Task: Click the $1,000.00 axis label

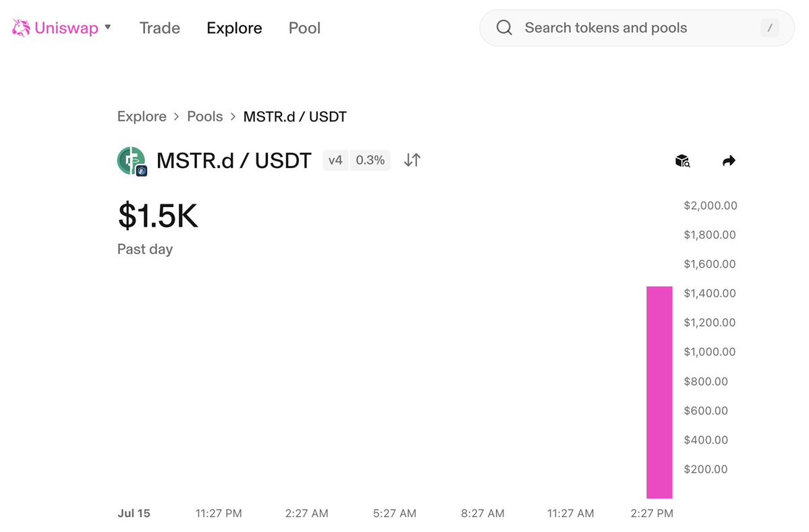Action: pos(710,352)
